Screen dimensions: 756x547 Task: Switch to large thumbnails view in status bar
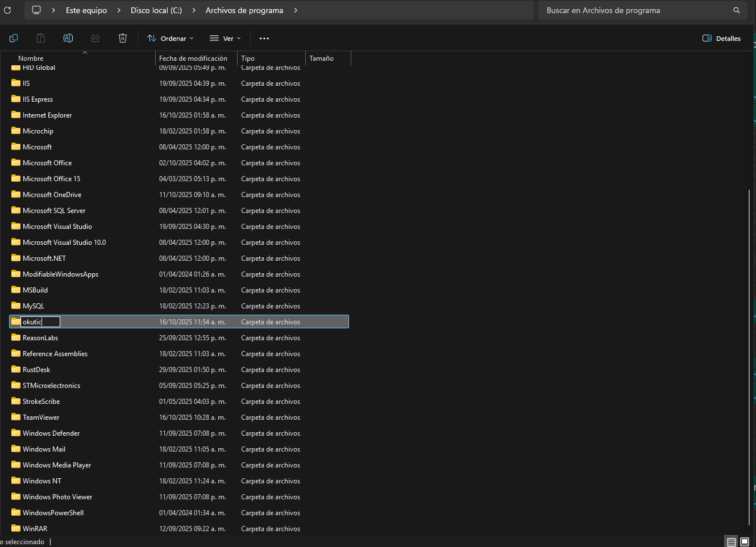coord(745,542)
